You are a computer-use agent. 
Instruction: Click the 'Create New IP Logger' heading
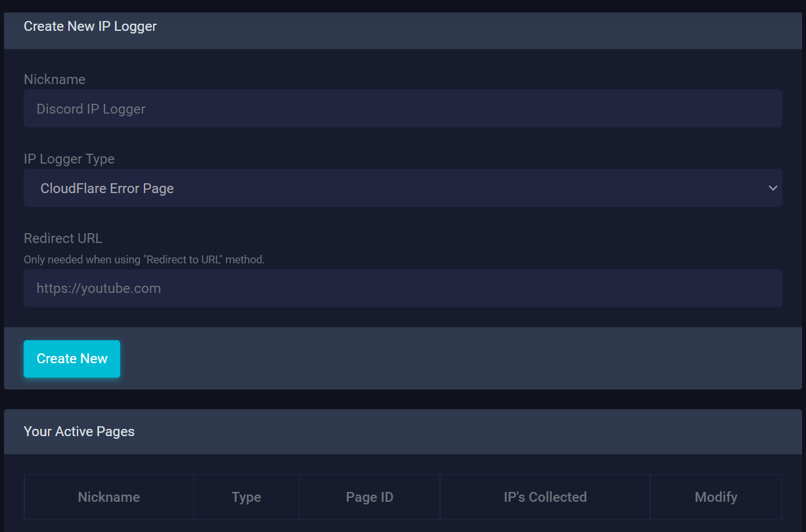(x=90, y=26)
